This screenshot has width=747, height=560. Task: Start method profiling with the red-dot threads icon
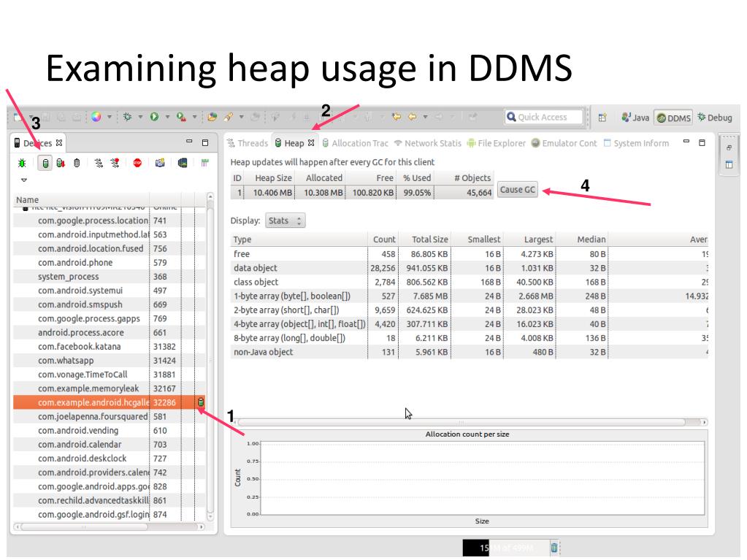click(x=115, y=164)
